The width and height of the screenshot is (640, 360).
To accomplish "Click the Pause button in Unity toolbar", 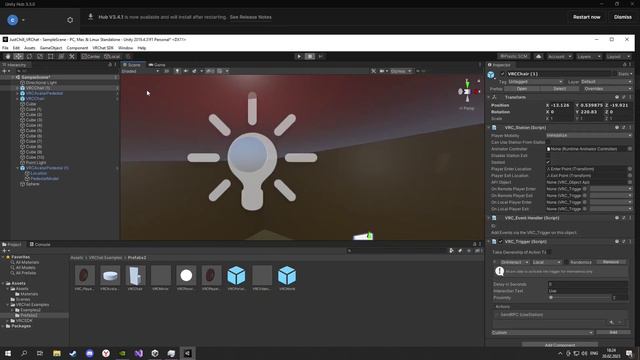I will point(310,56).
